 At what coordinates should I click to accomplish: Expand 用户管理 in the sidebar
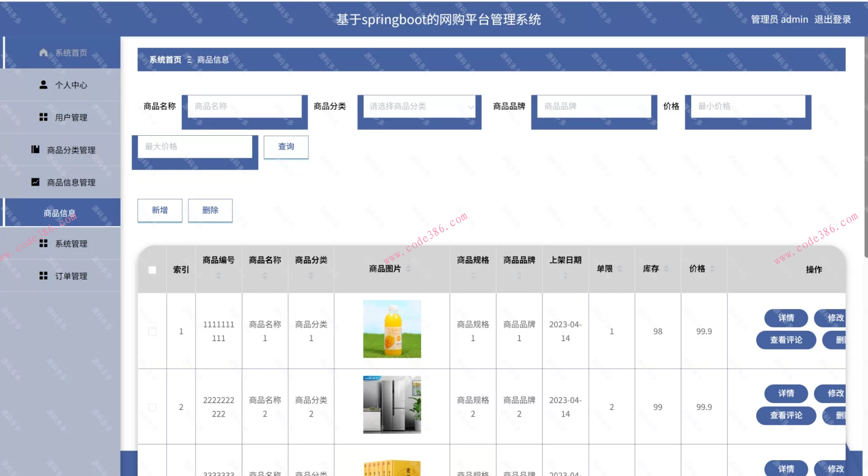61,117
